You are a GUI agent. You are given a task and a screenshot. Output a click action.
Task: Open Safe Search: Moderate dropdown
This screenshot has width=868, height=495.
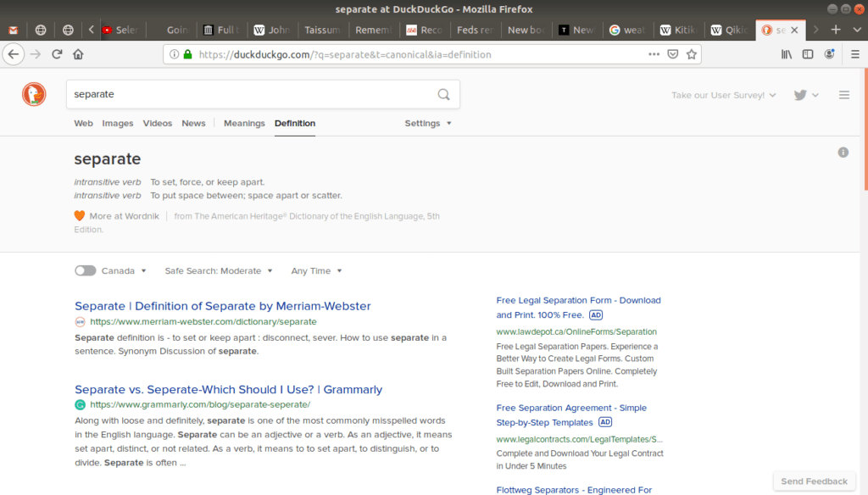tap(219, 270)
